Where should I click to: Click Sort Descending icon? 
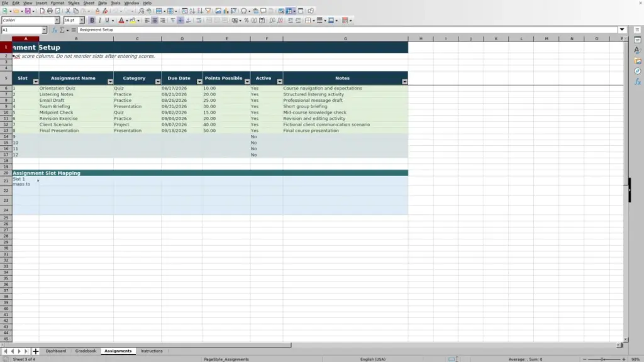click(x=200, y=11)
